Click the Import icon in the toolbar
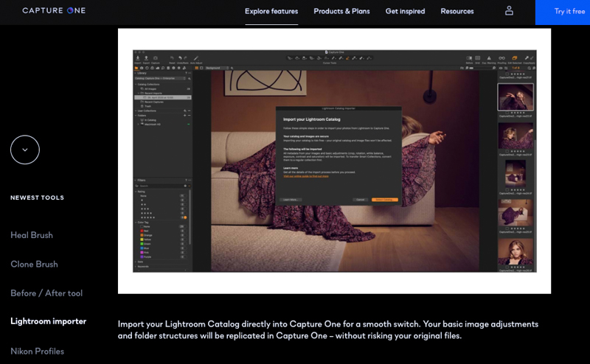The width and height of the screenshot is (590, 364). (138, 58)
